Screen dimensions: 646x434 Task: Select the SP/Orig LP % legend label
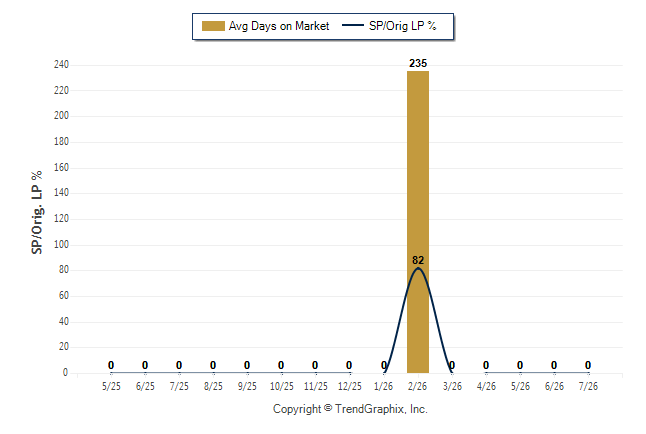[x=403, y=26]
